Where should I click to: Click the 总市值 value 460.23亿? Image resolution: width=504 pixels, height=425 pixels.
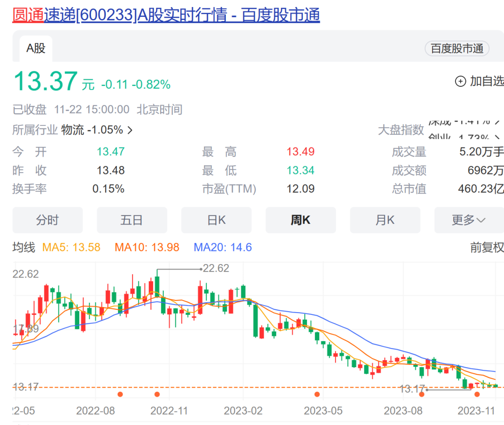pyautogui.click(x=481, y=189)
